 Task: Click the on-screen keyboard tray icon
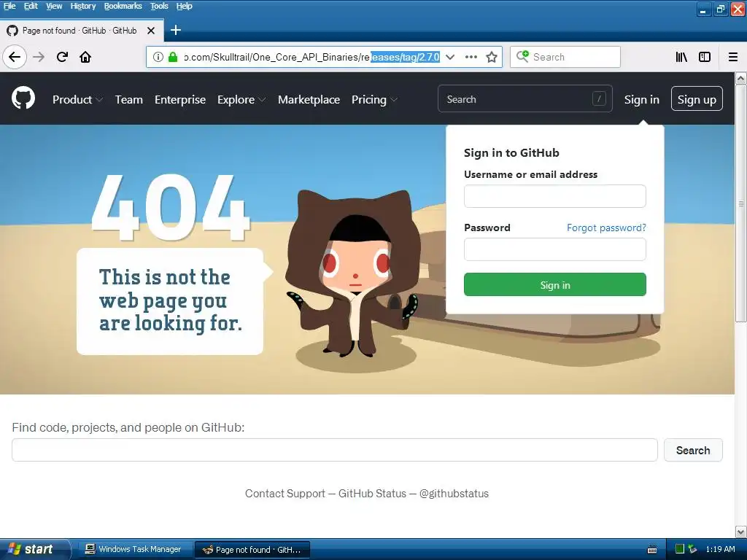(x=652, y=550)
